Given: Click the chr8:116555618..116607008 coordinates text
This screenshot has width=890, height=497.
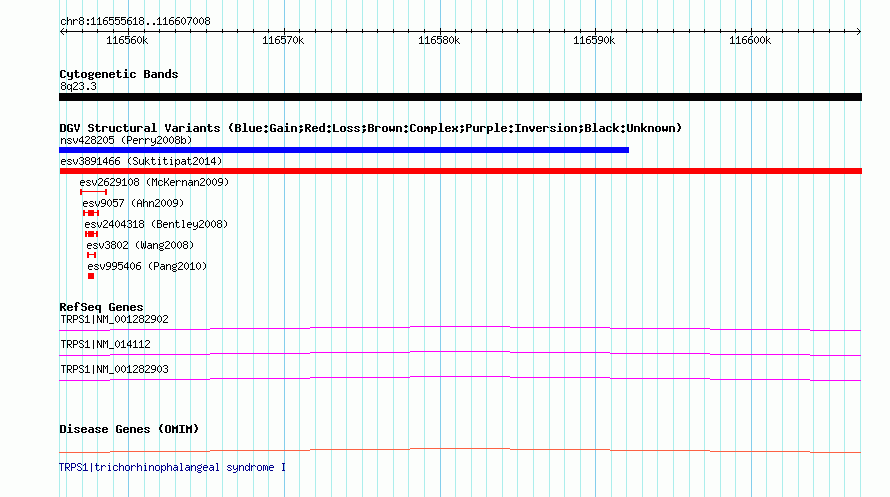Looking at the screenshot, I should [135, 22].
